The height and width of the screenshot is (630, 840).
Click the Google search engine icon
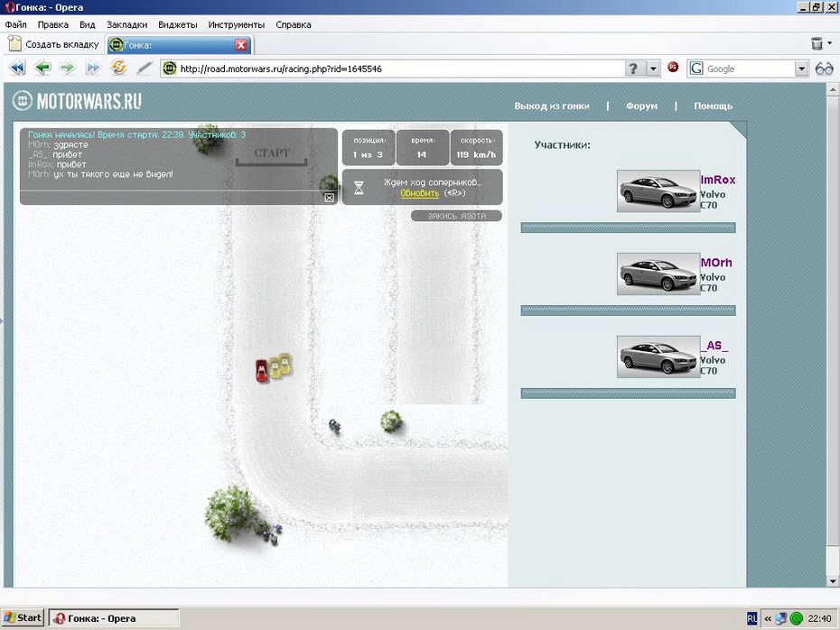tap(695, 69)
